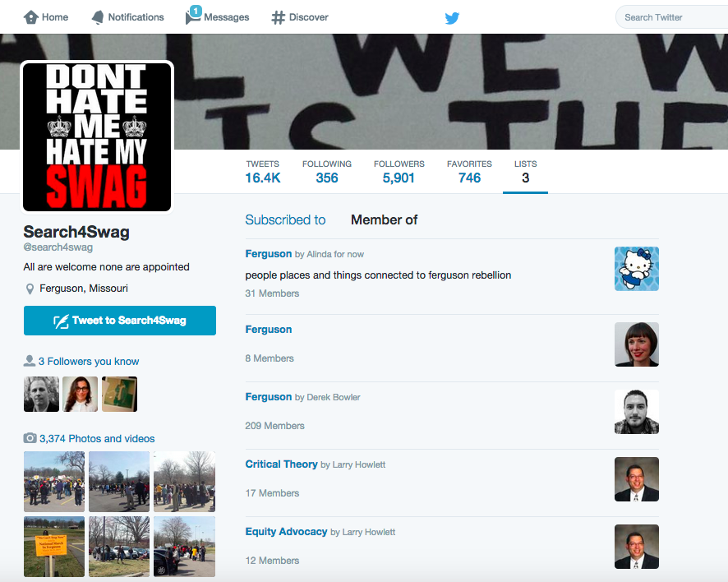Viewport: 728px width, 582px height.
Task: Click the Twitter bird logo
Action: [452, 17]
